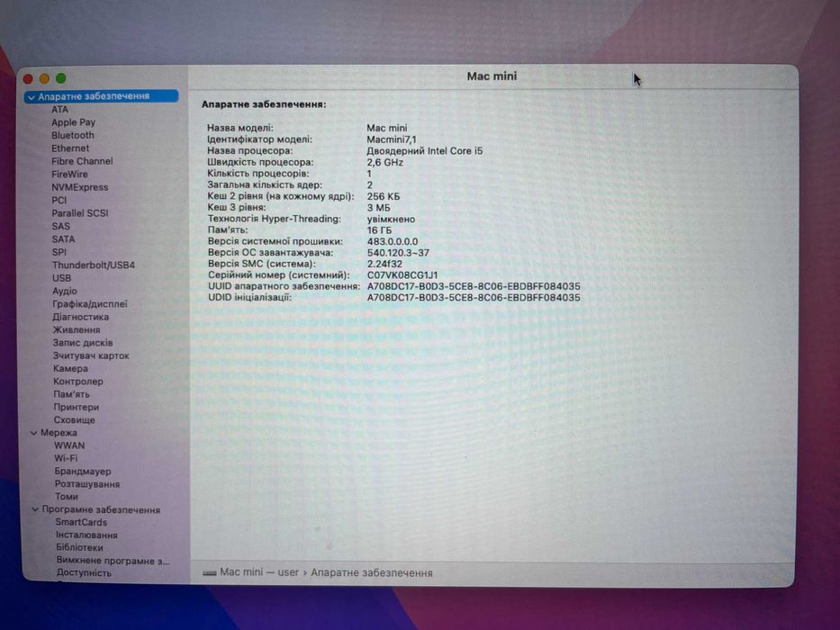Select Apple Pay in the sidebar
This screenshot has width=840, height=630.
pos(74,122)
